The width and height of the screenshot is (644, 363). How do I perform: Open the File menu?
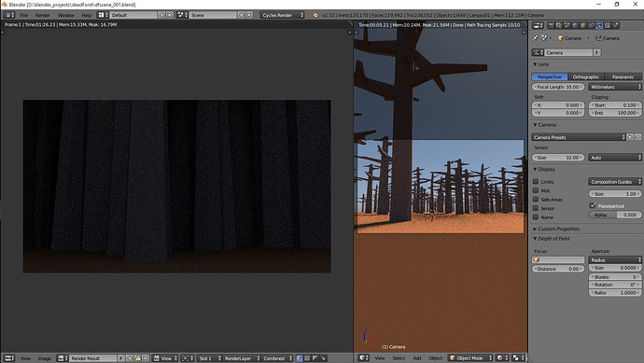pos(24,15)
